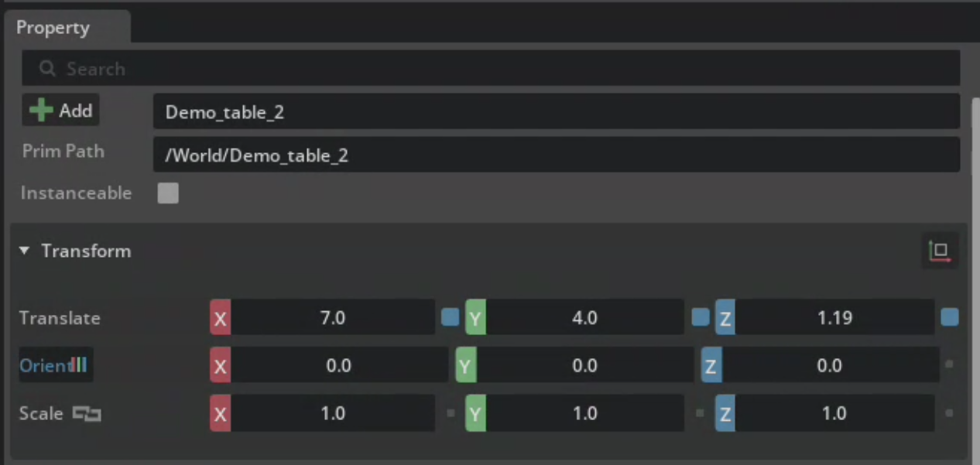
Task: Click the Prim Path text field
Action: tap(556, 156)
